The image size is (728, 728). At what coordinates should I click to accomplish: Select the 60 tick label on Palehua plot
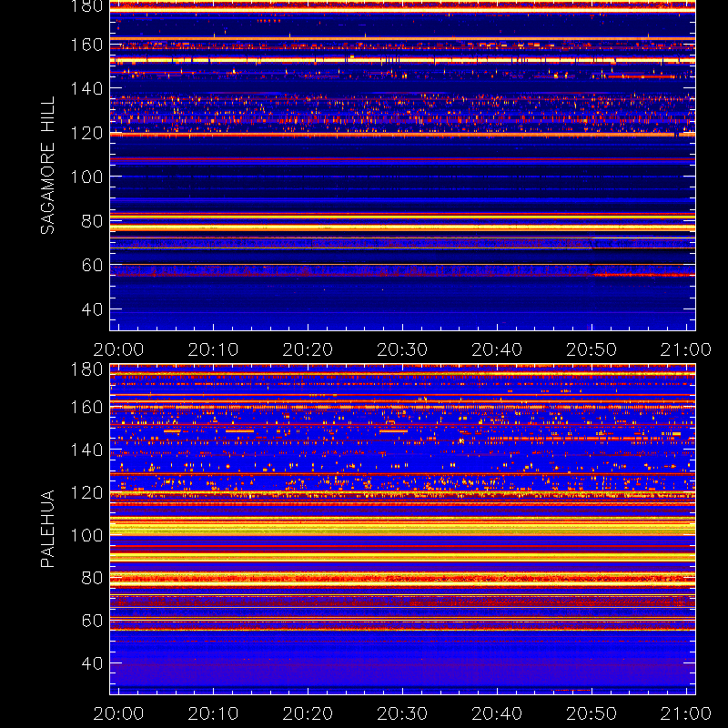[x=92, y=621]
